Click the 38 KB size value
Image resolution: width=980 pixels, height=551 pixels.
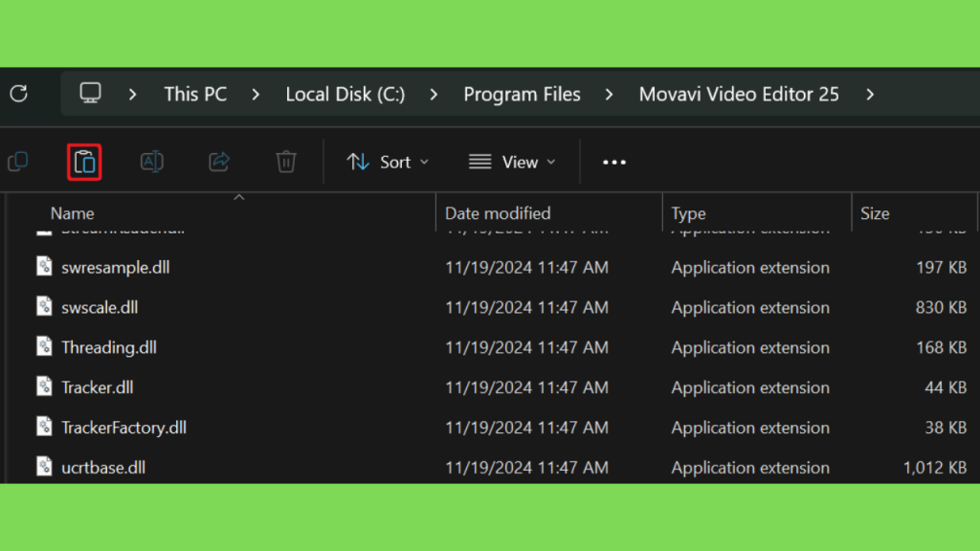coord(946,428)
